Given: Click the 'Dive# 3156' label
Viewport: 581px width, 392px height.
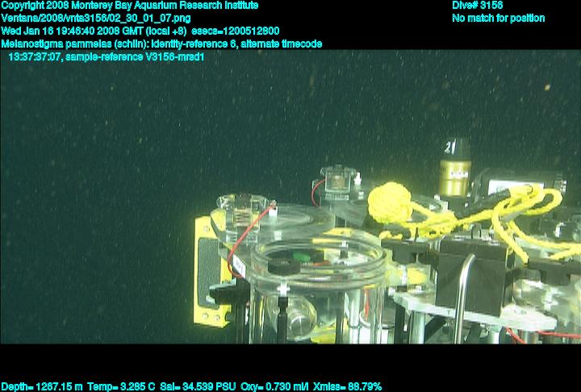Looking at the screenshot, I should pos(477,6).
